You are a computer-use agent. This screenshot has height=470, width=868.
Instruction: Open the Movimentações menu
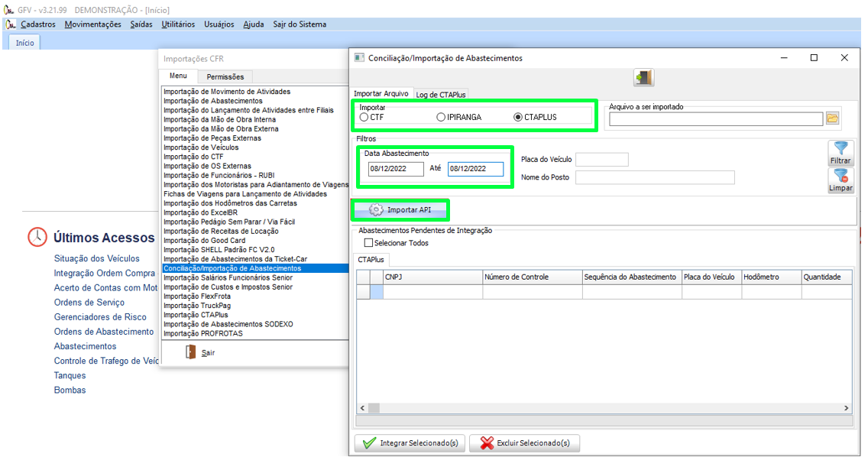[92, 24]
